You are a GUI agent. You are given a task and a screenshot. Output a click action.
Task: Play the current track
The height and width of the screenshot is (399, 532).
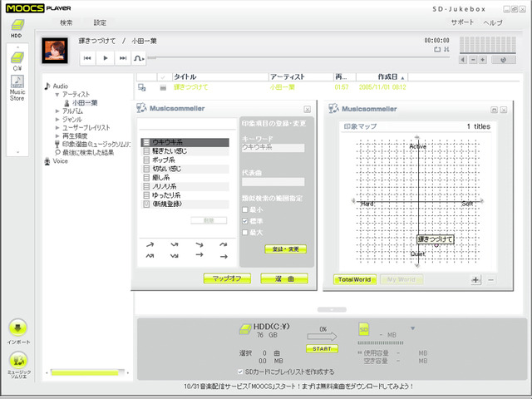pyautogui.click(x=106, y=58)
